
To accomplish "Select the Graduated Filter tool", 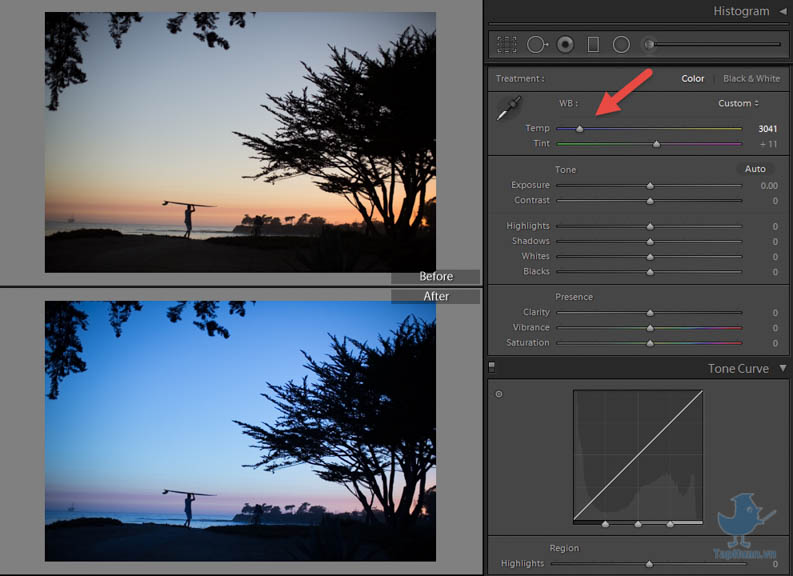I will click(x=593, y=45).
